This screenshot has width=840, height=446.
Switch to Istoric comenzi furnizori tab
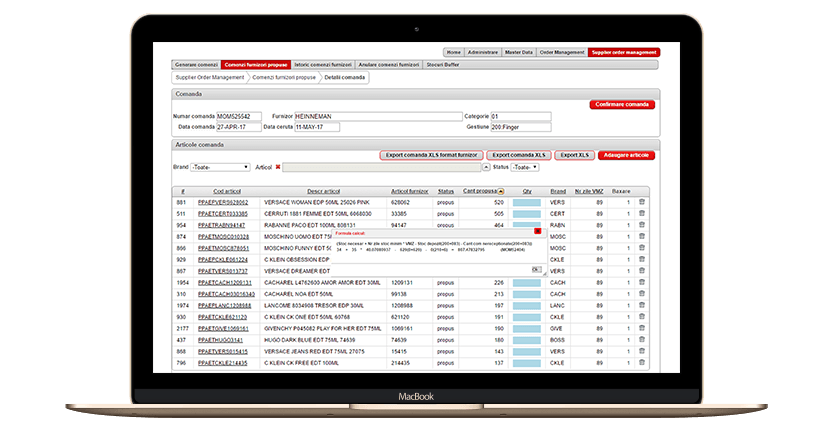coord(329,64)
